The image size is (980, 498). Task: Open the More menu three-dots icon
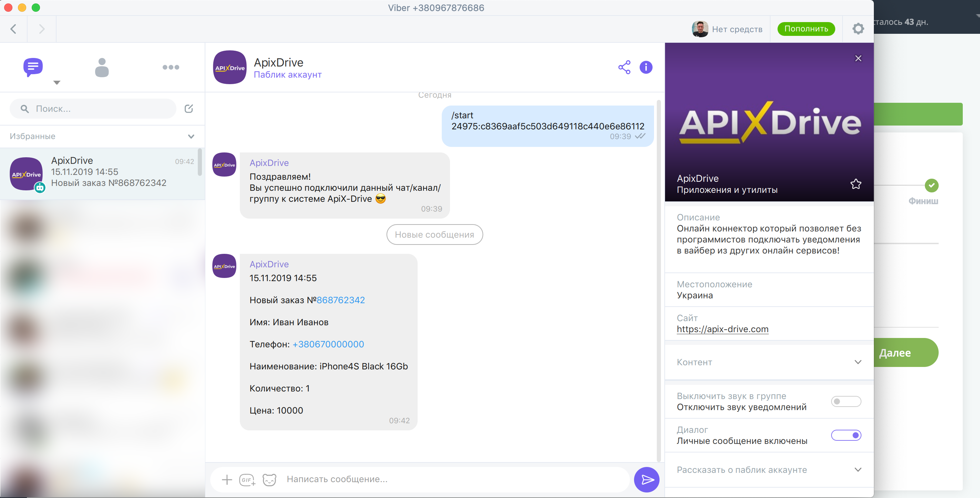tap(171, 67)
